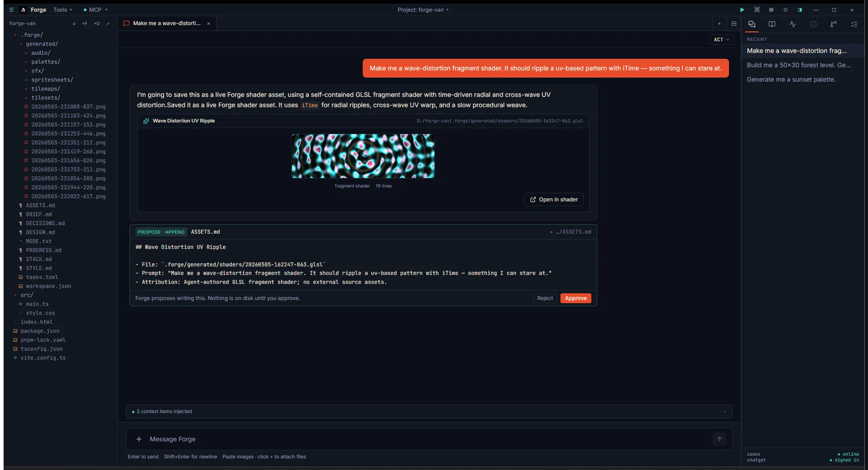Expand the spritesheets/ folder
Screen dimensions: 868x470
tap(52, 80)
